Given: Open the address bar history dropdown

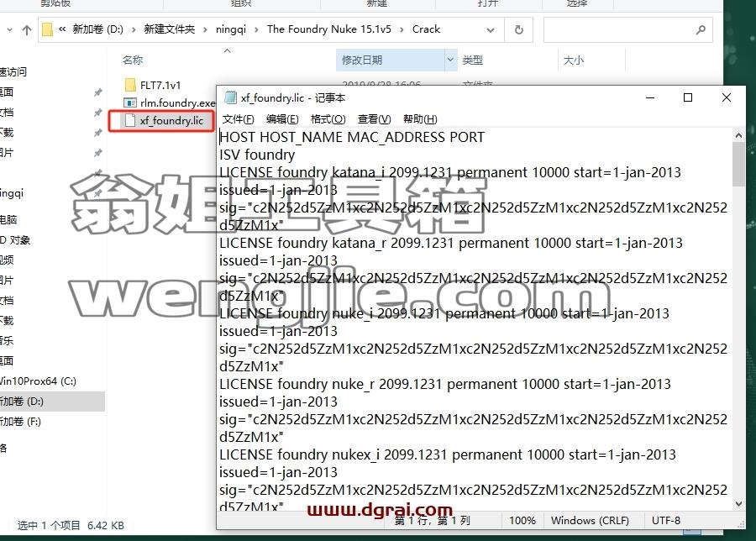Looking at the screenshot, I should (x=491, y=30).
